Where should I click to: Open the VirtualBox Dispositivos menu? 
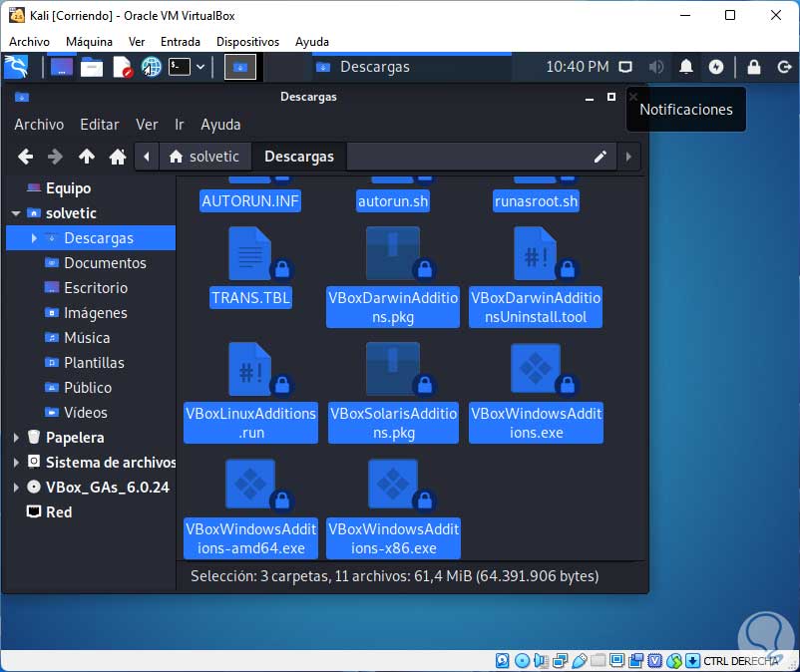pos(247,42)
